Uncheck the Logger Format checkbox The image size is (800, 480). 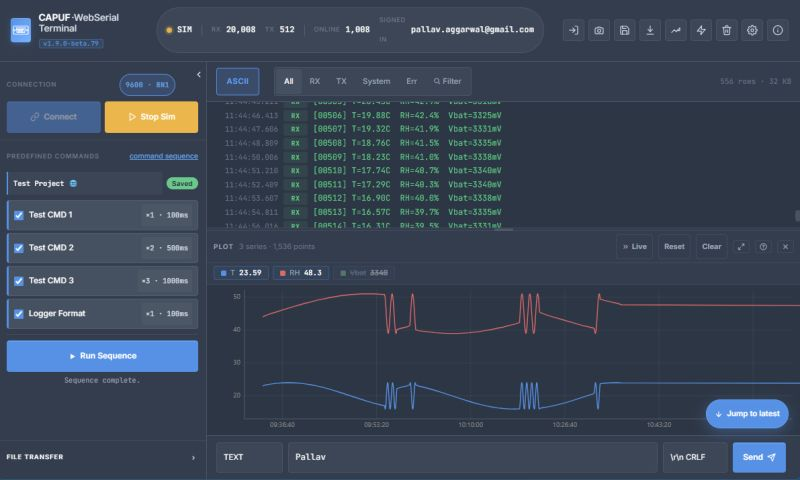(x=19, y=314)
